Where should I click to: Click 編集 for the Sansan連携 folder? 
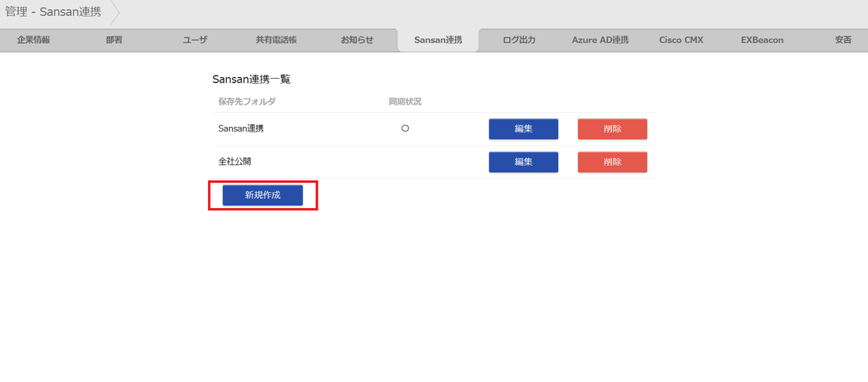[x=523, y=129]
